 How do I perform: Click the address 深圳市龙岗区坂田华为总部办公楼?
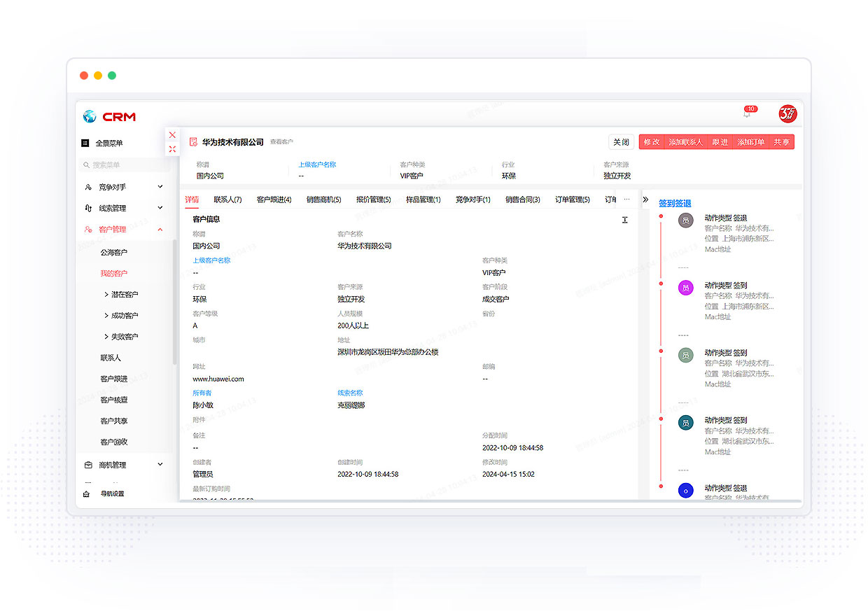(388, 352)
